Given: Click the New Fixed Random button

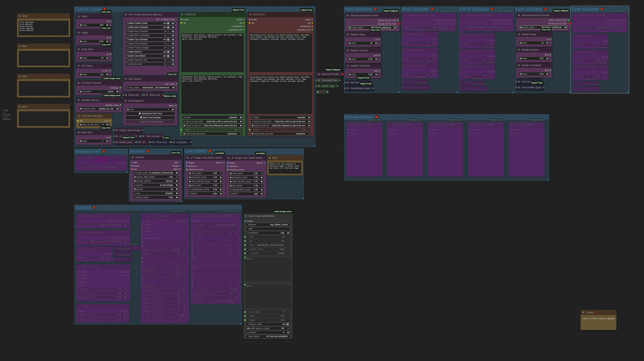Looking at the screenshot, I should pos(150,118).
